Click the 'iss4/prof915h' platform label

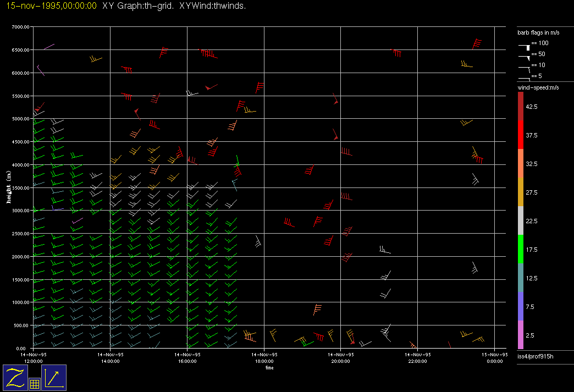536,357
